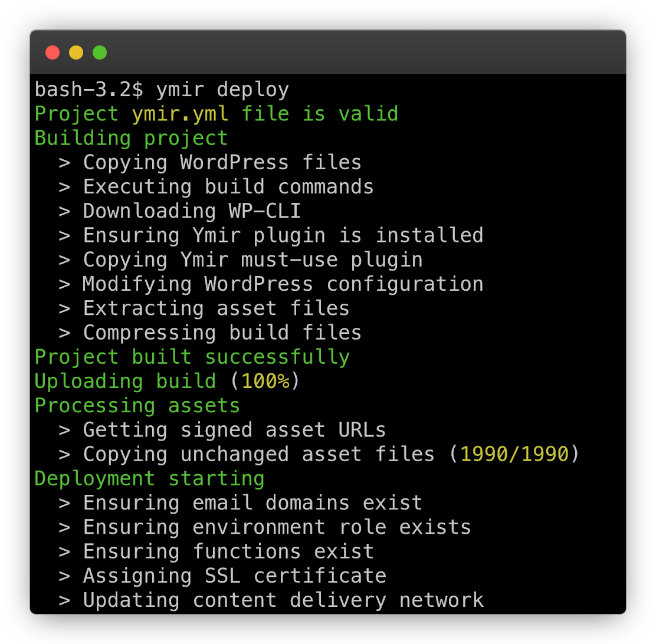
Task: Click the 'Executing build commands' line
Action: (228, 186)
